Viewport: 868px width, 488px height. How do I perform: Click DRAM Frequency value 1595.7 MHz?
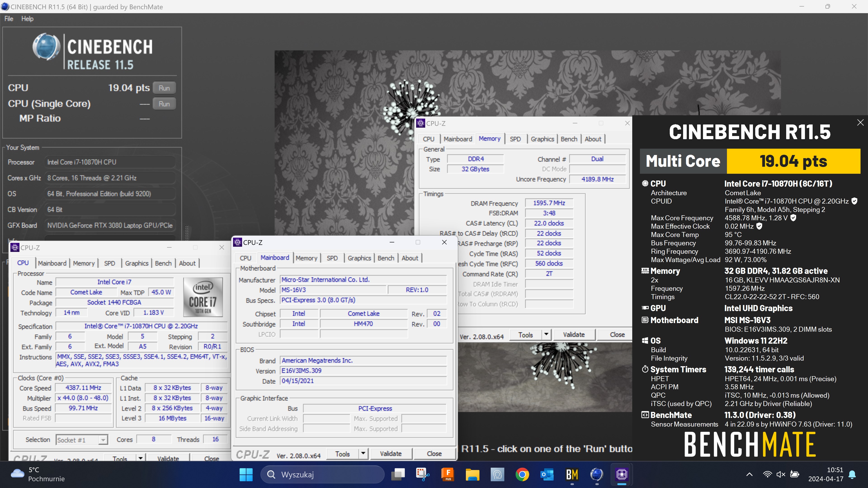(x=549, y=203)
